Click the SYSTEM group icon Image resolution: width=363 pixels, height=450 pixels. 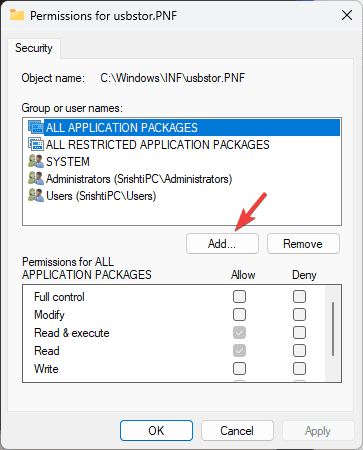coord(36,162)
